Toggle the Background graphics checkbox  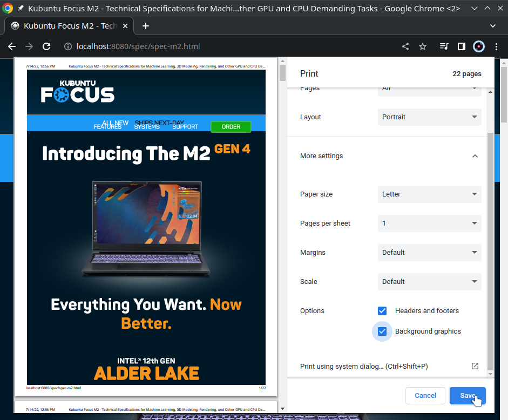(x=382, y=331)
